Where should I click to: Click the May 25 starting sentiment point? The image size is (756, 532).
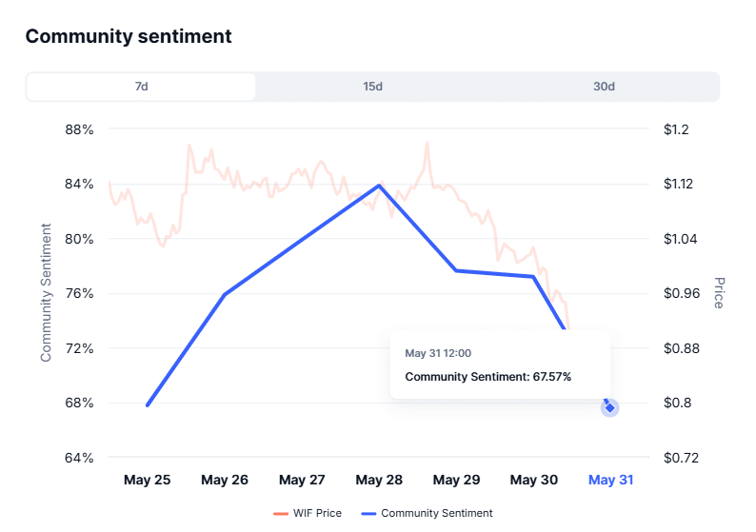click(x=148, y=405)
